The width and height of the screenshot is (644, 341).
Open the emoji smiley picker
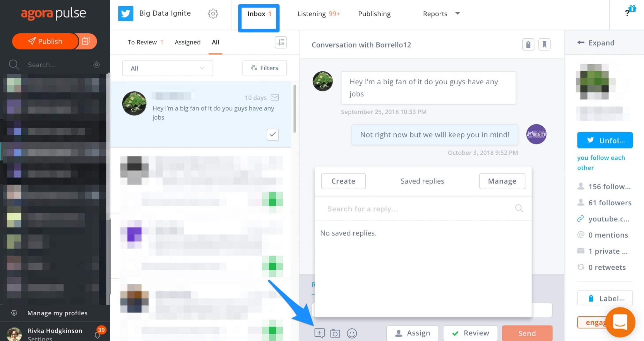pos(352,333)
